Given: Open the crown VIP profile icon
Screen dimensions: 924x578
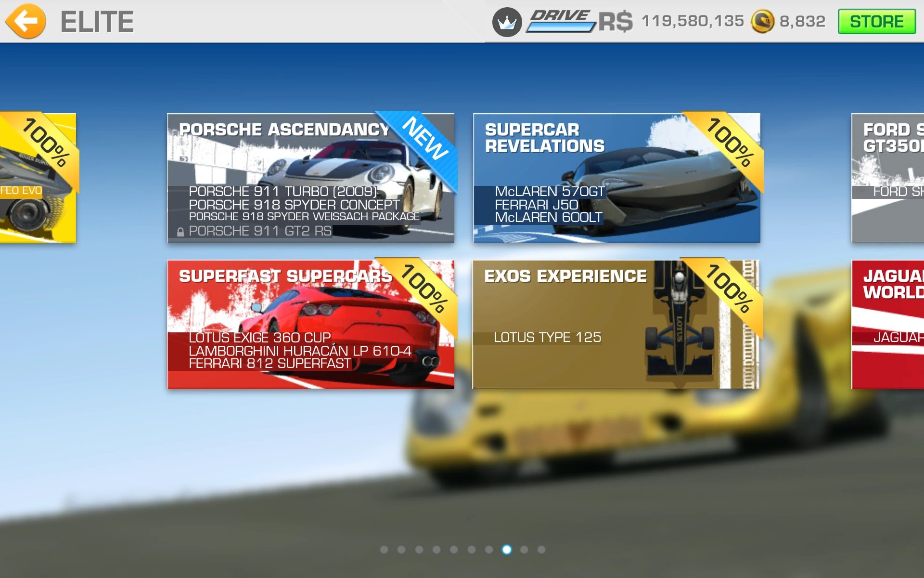Looking at the screenshot, I should tap(507, 22).
